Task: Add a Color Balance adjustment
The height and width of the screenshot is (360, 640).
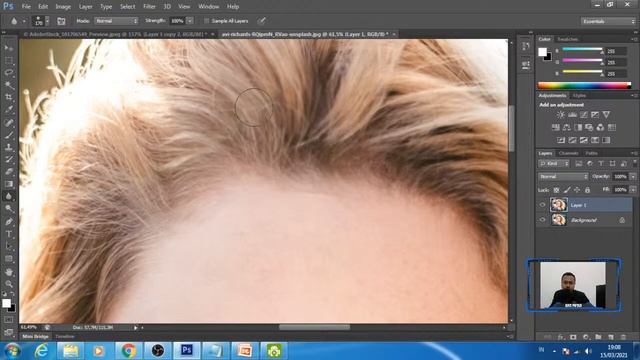Action: [567, 127]
